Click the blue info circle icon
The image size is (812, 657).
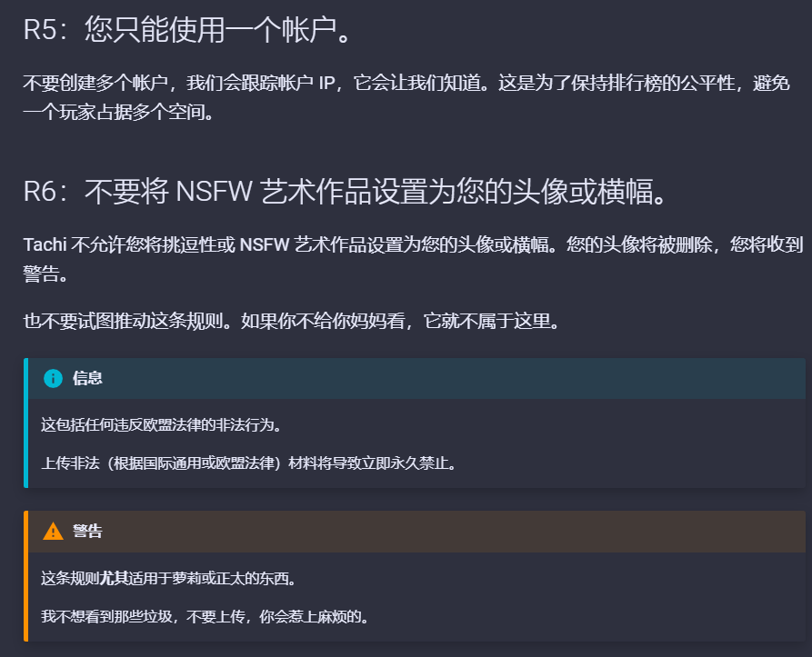(x=53, y=378)
